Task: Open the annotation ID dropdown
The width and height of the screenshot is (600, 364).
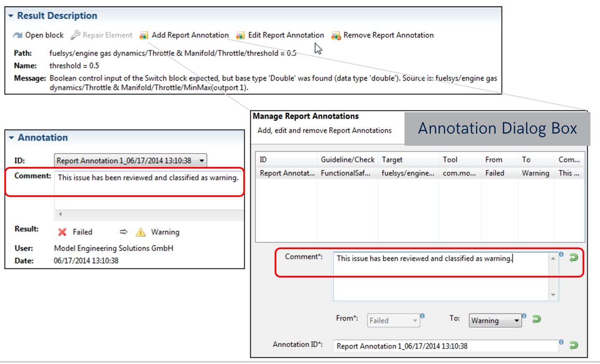Action: coord(202,161)
